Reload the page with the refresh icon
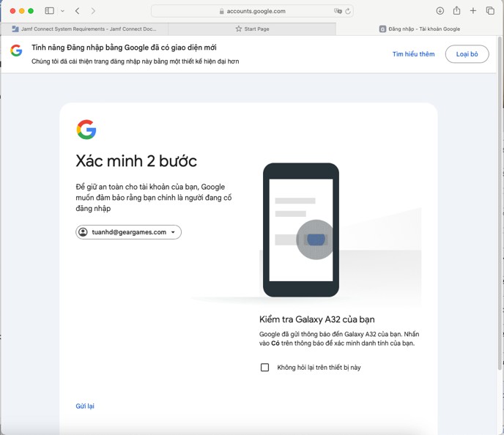Screen dimensions: 504x435 (x=348, y=11)
